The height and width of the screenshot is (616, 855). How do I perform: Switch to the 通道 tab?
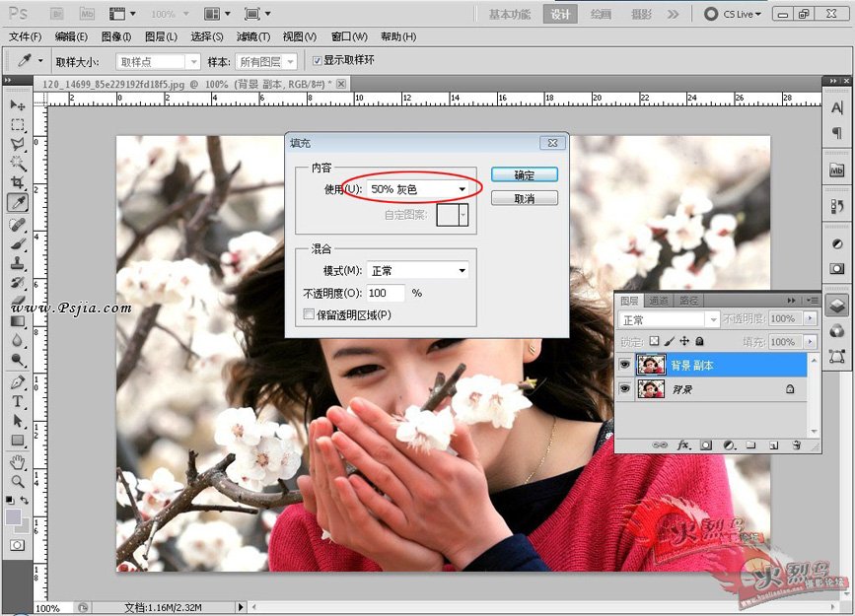(659, 301)
